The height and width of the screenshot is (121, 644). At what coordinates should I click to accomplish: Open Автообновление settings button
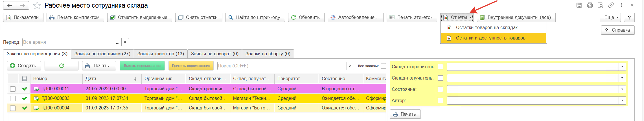(x=355, y=17)
